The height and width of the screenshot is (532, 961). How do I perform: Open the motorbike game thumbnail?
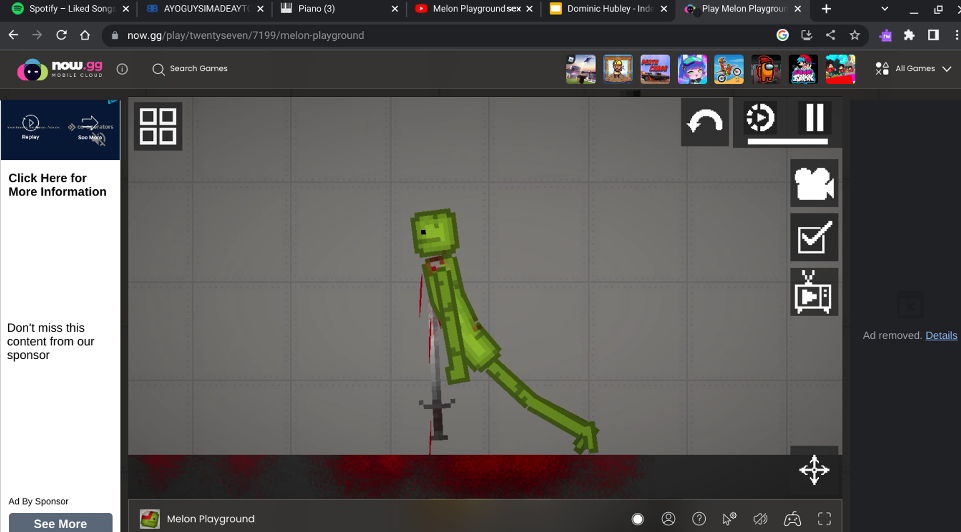point(729,69)
